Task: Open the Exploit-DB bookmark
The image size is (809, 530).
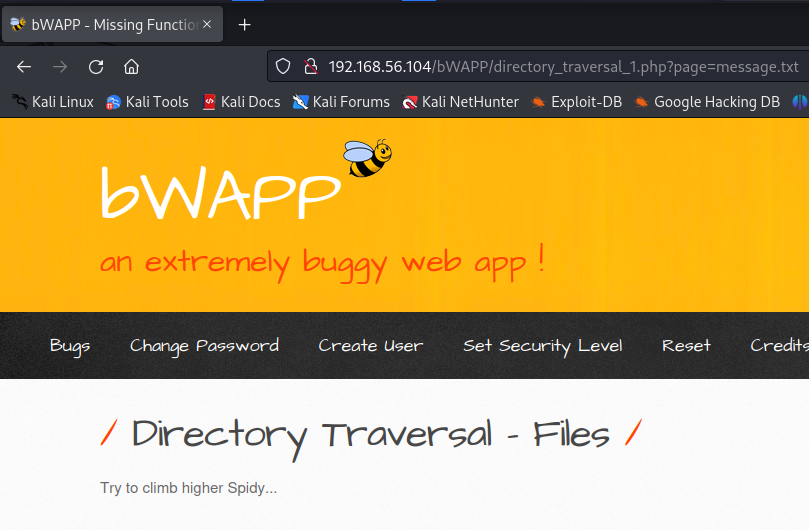Action: 577,102
